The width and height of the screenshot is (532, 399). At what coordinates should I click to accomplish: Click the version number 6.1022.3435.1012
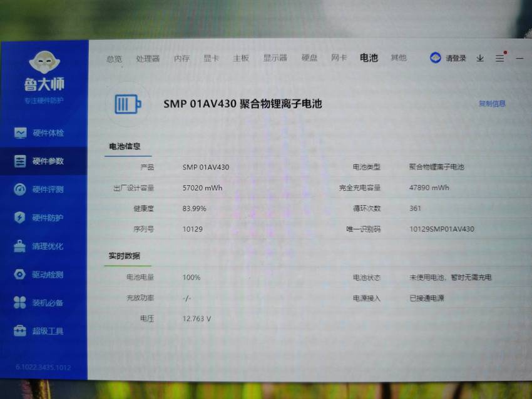[x=43, y=367]
